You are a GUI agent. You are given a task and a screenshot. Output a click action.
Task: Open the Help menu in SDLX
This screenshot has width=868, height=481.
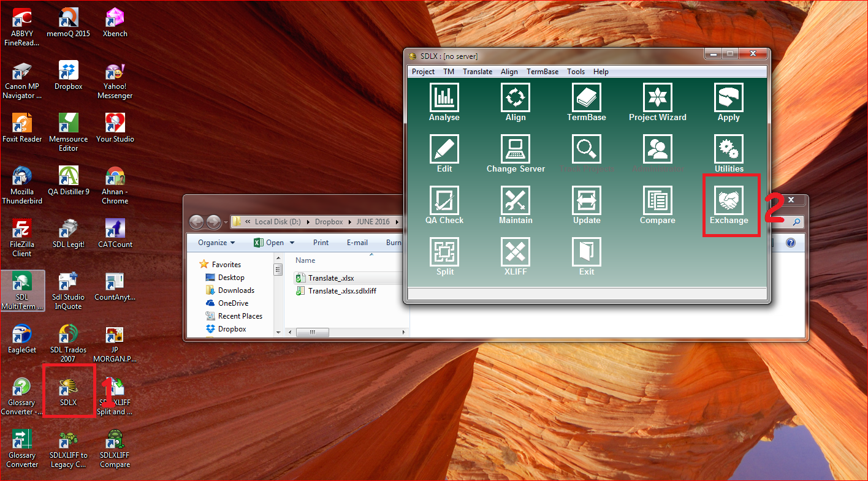click(x=601, y=72)
